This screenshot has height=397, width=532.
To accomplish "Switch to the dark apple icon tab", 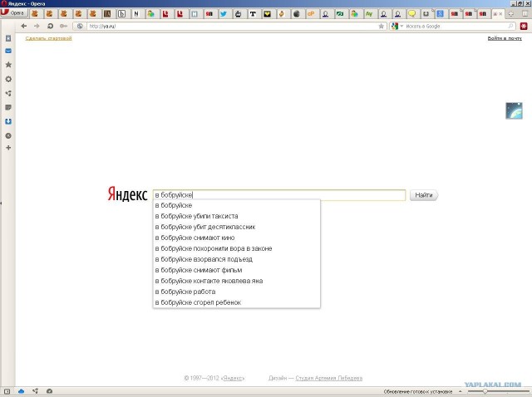I will click(297, 14).
